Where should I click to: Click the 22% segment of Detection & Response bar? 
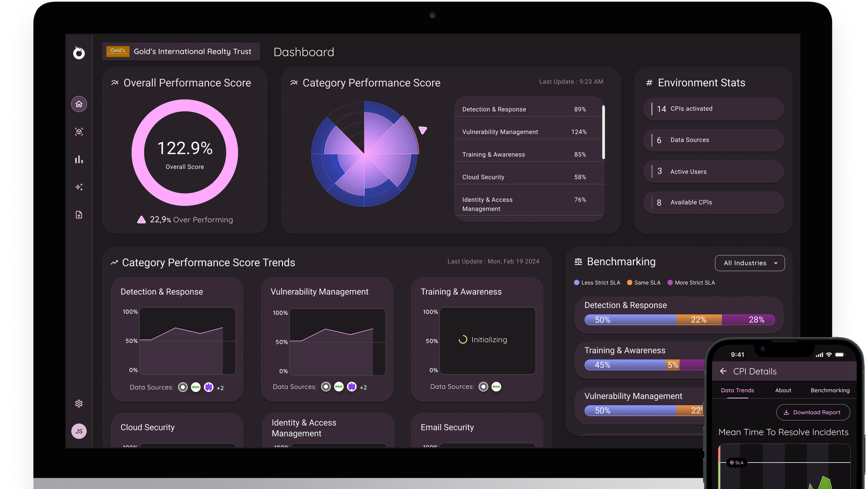[x=699, y=320]
